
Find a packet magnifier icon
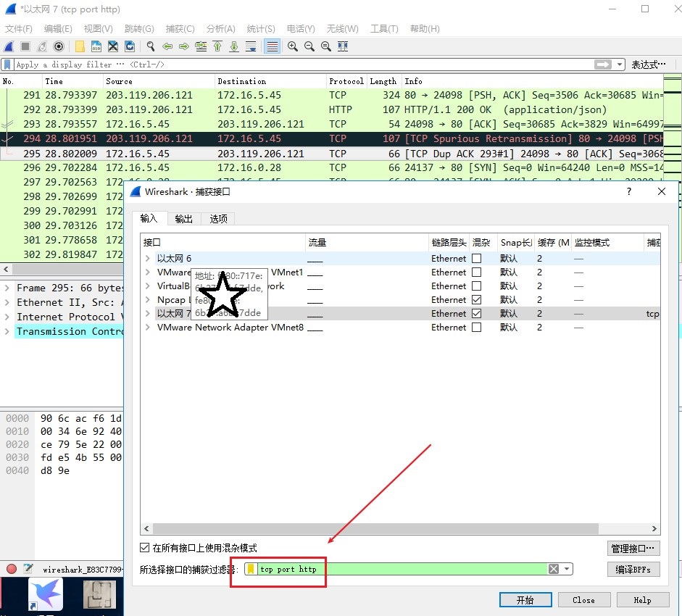151,46
